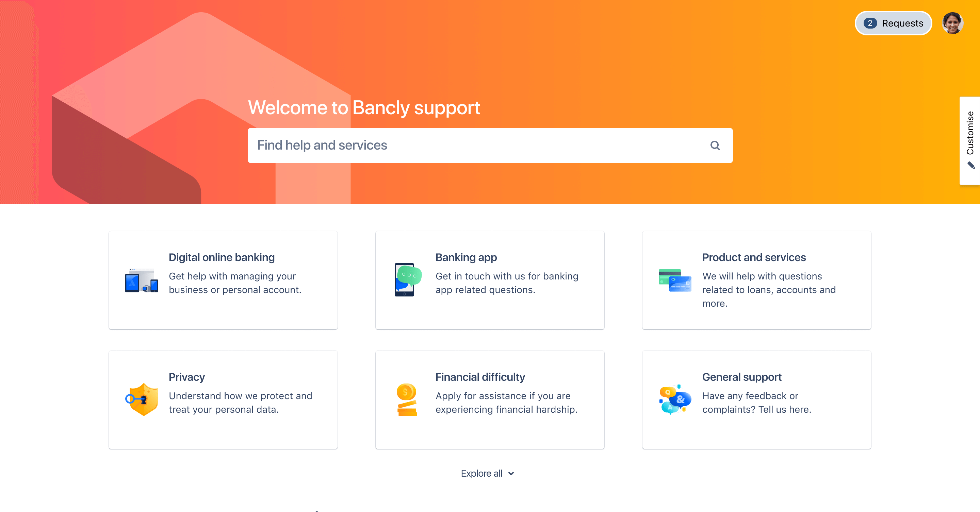The width and height of the screenshot is (980, 512).
Task: Select the Privacy support category
Action: pos(223,400)
